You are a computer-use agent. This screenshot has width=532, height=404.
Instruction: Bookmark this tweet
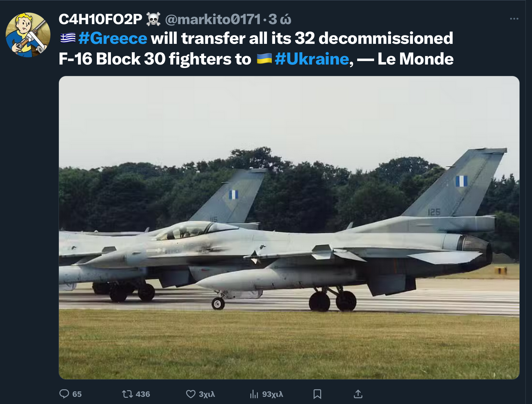[x=317, y=394]
